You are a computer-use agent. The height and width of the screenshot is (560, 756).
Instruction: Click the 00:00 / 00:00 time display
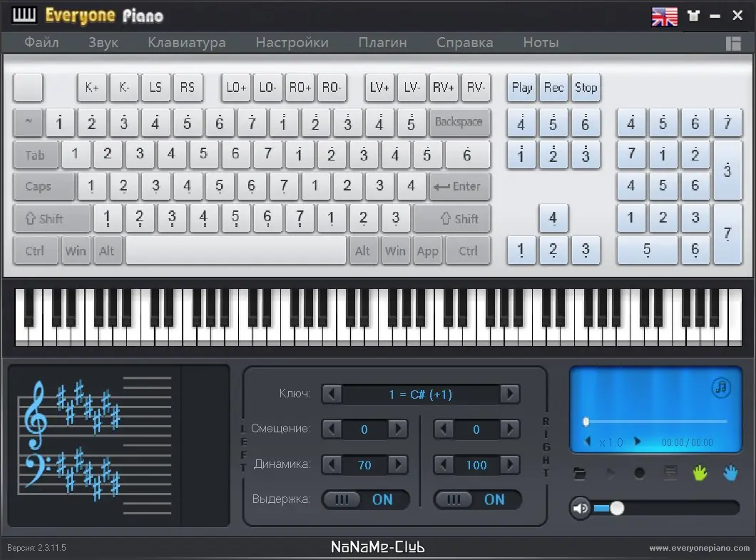tap(687, 442)
